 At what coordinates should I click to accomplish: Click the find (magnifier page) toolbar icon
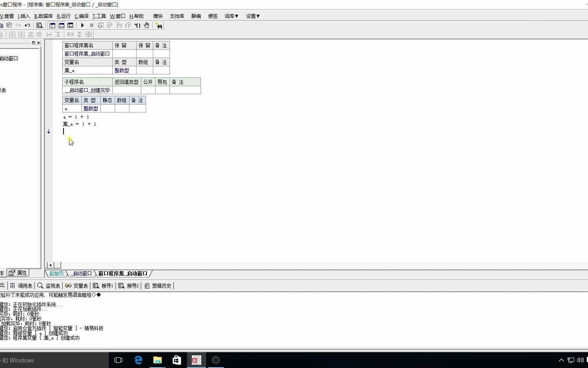[x=39, y=25]
